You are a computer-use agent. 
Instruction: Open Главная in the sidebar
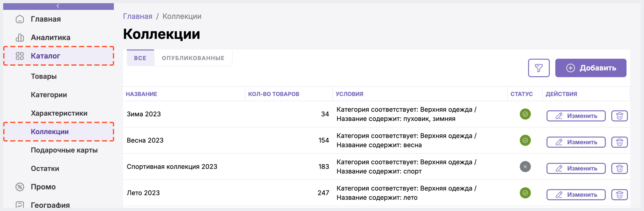click(46, 19)
